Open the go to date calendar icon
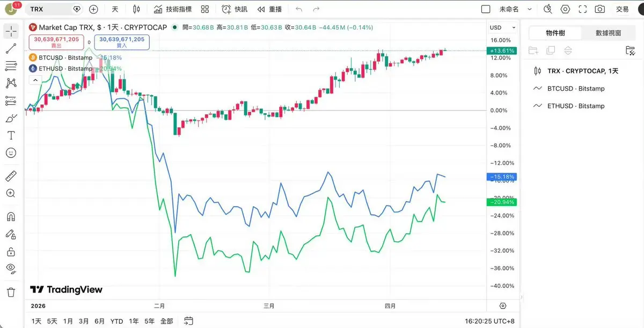This screenshot has height=328, width=644. 188,321
